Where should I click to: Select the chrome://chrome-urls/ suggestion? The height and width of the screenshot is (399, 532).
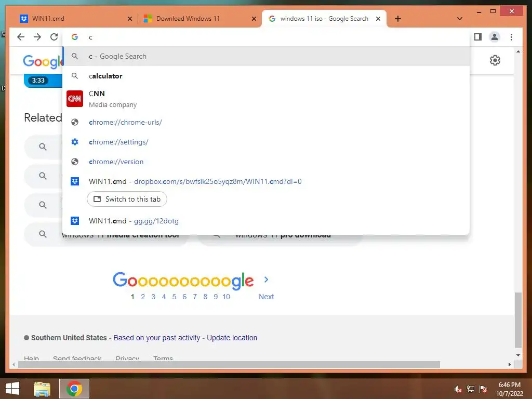point(266,122)
